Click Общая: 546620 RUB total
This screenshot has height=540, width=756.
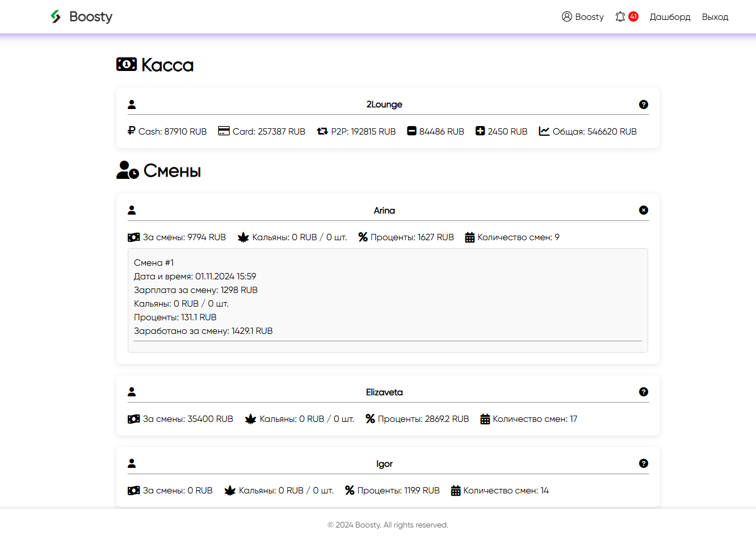pos(595,131)
